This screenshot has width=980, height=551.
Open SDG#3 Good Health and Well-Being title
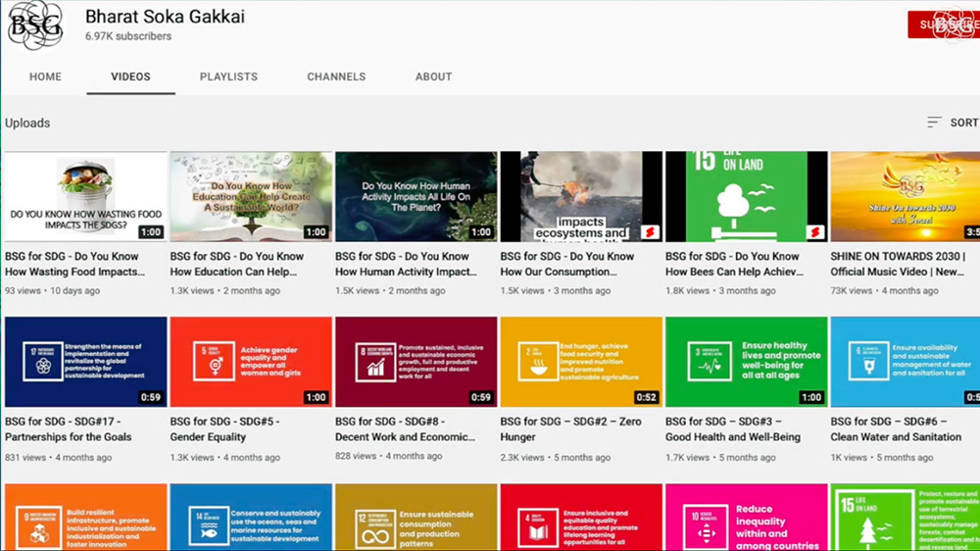pos(733,429)
